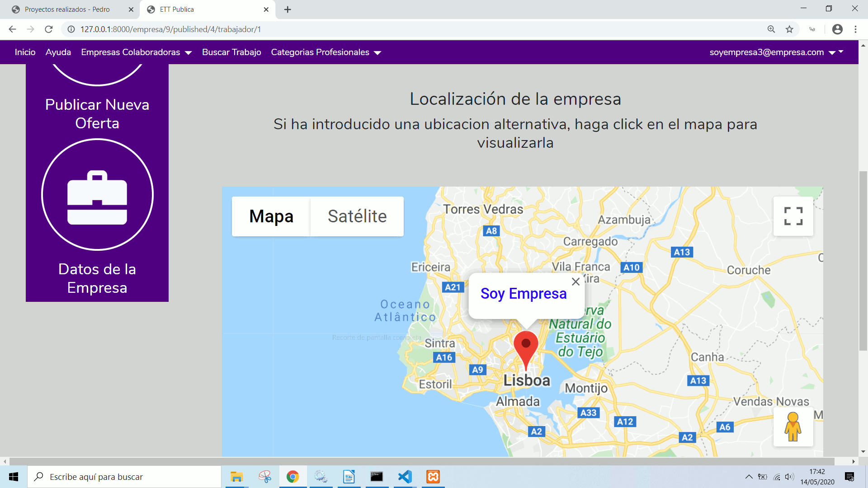Screen dimensions: 868x488
Task: Reload the current page
Action: (49, 29)
